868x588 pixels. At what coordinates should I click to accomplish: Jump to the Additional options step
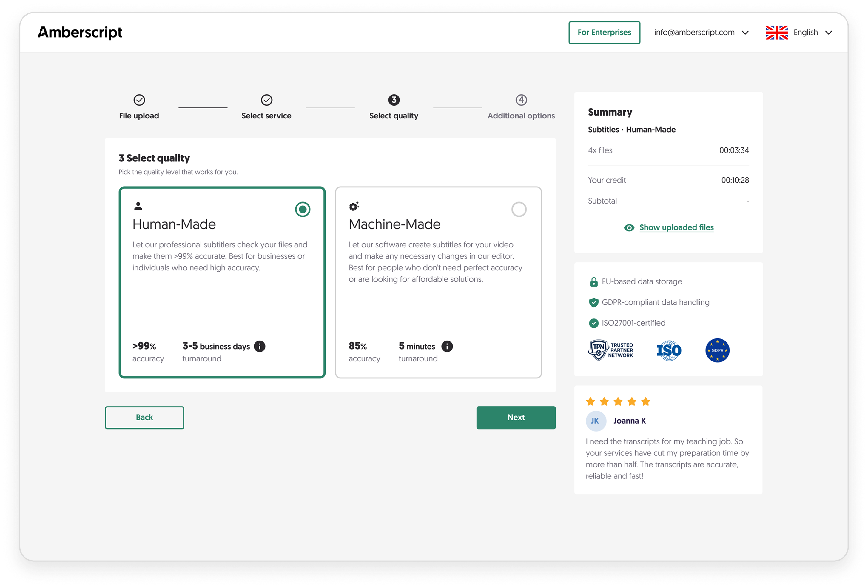(x=521, y=100)
